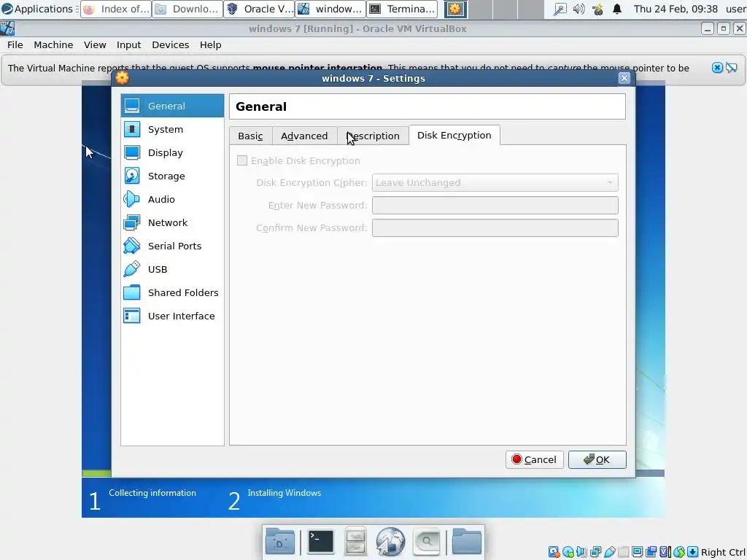Click the clock in top panel

coord(675,9)
